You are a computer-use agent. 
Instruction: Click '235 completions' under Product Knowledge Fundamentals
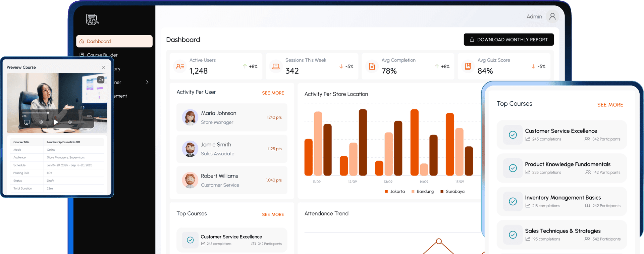click(x=546, y=172)
